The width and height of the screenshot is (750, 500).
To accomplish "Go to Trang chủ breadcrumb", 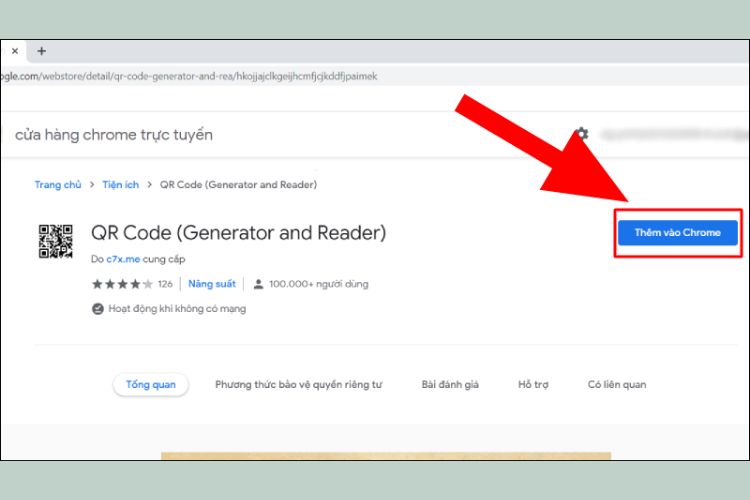I will [58, 185].
